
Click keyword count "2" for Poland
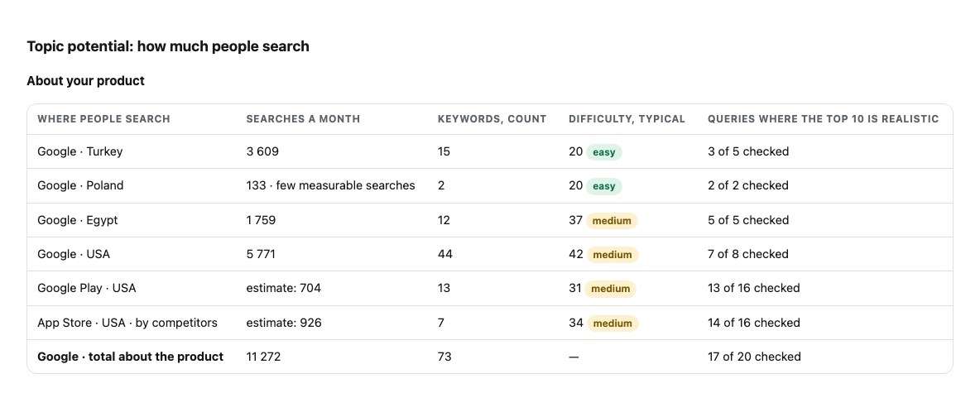click(441, 185)
